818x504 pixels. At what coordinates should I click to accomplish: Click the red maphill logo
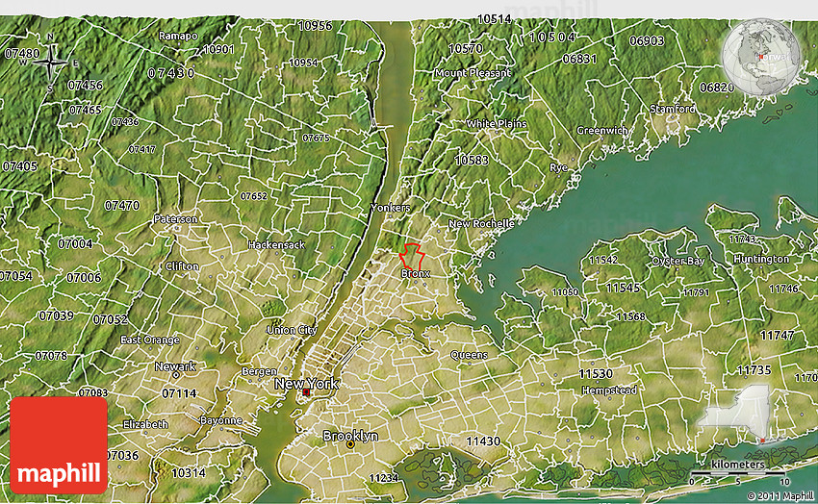(x=60, y=444)
